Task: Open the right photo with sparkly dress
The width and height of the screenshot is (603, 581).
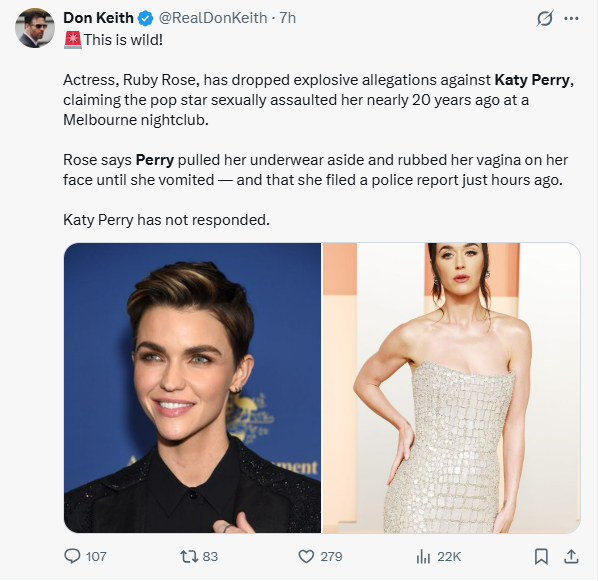Action: click(451, 388)
